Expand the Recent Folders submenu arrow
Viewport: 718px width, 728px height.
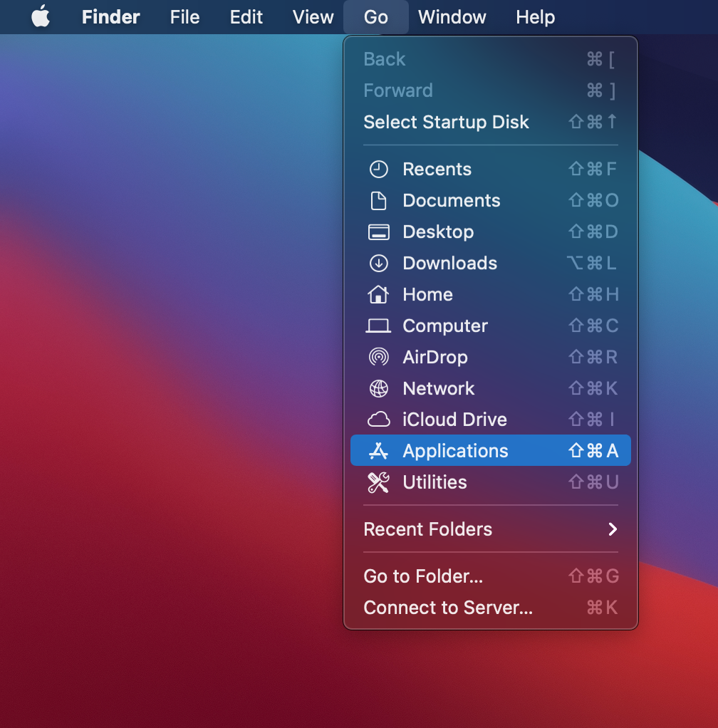(x=613, y=529)
